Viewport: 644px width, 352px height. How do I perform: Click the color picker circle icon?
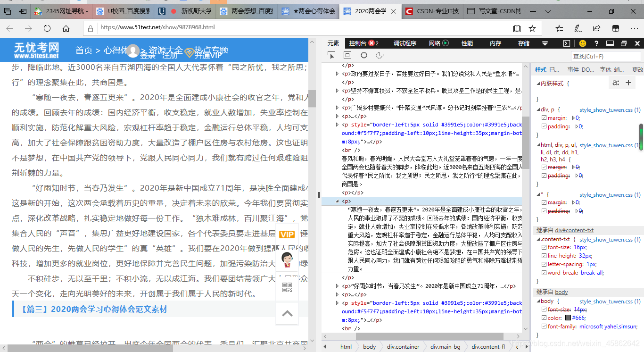pyautogui.click(x=364, y=55)
